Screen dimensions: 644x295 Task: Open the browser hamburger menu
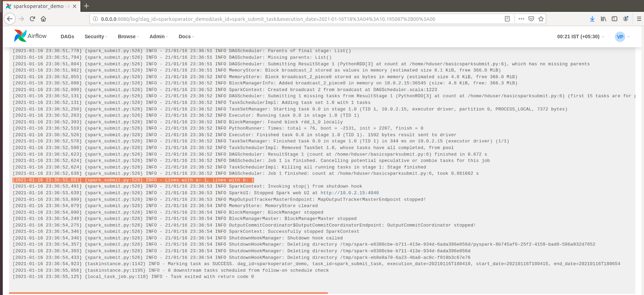click(x=639, y=19)
